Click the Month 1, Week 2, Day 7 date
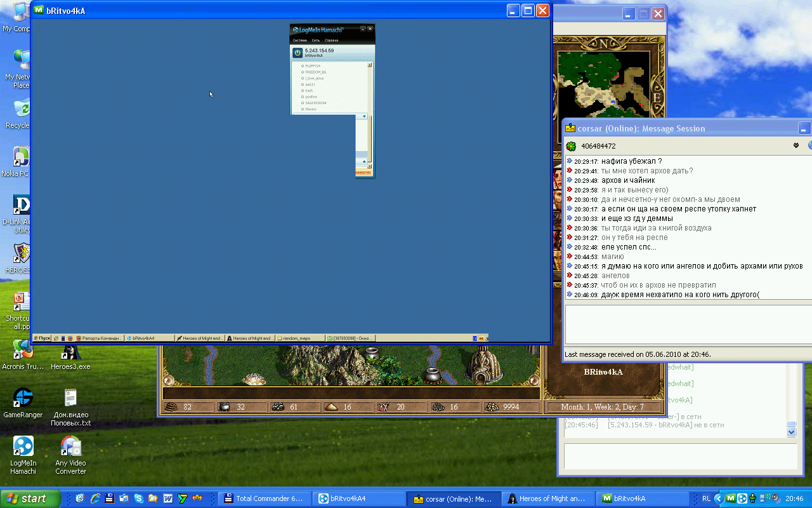Viewport: 812px width, 508px height. (603, 407)
